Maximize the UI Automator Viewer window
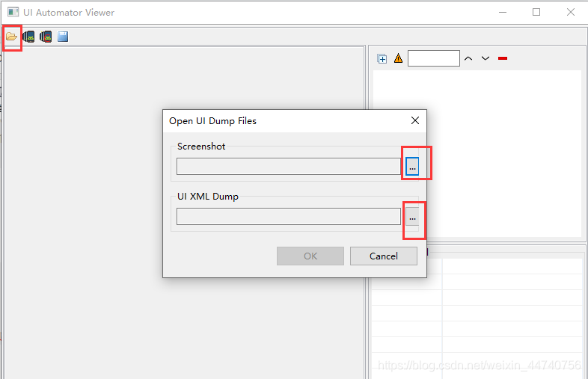 click(536, 13)
